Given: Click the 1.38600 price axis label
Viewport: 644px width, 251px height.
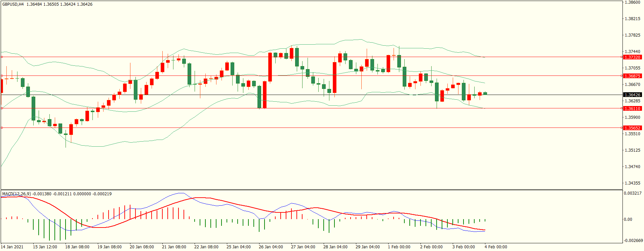Looking at the screenshot, I should [632, 2].
